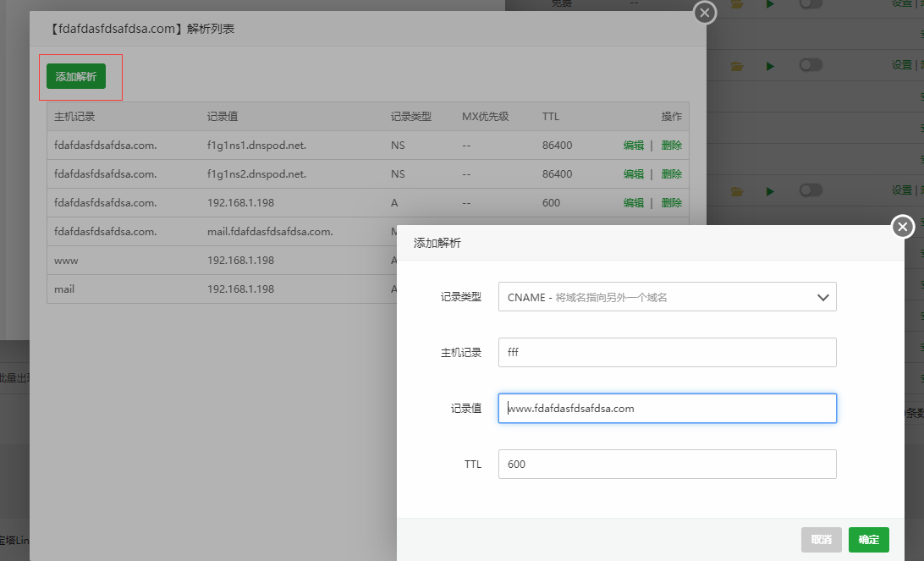Click play icon in background row above 添加解析 dialog
This screenshot has height=561, width=924.
pyautogui.click(x=770, y=191)
